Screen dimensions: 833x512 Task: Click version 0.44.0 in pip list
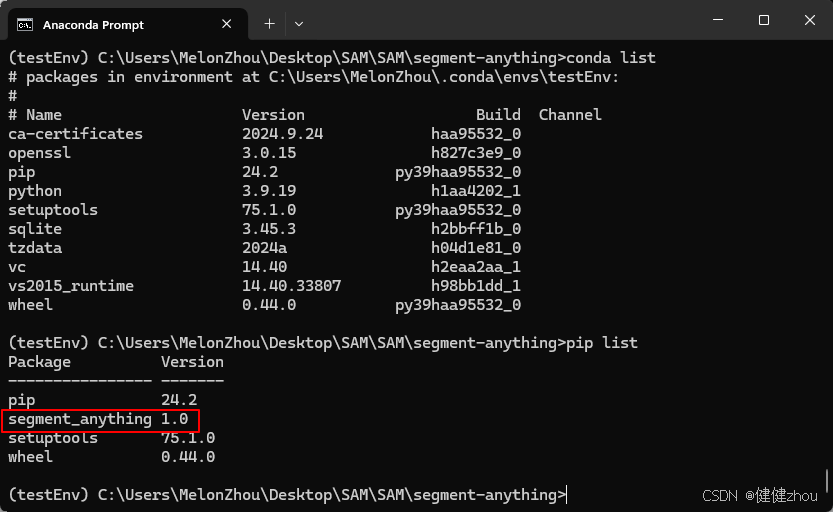[x=188, y=457]
